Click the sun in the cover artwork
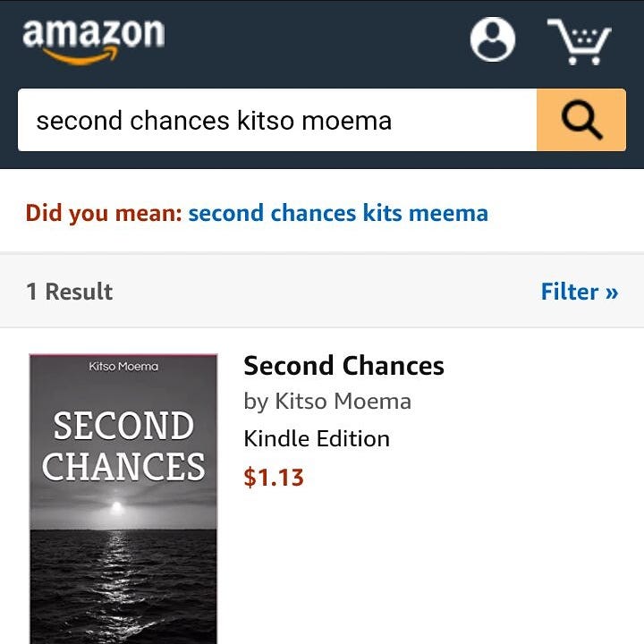The height and width of the screenshot is (644, 644). click(x=114, y=507)
